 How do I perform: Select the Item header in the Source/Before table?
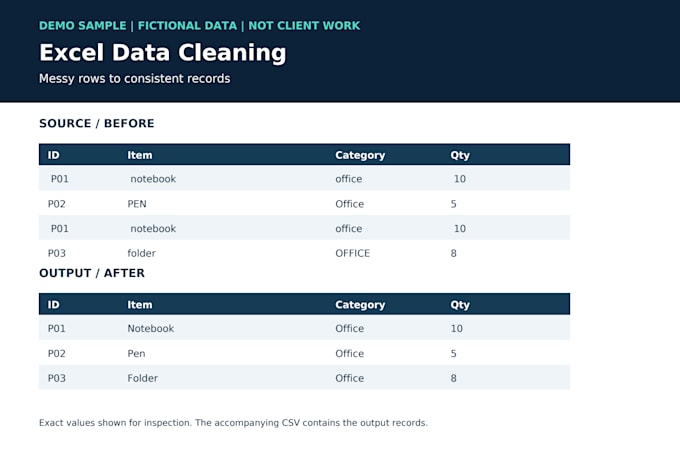140,155
